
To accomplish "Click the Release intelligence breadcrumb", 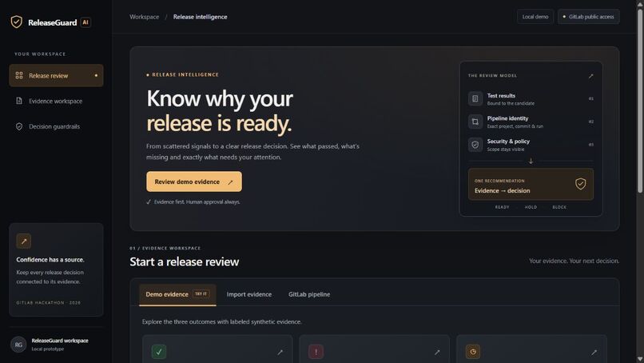I will [200, 17].
